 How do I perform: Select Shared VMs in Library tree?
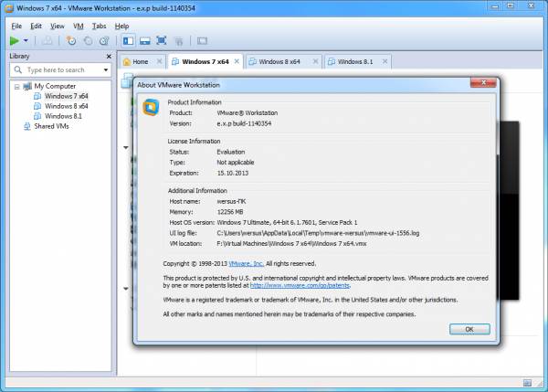tap(51, 127)
